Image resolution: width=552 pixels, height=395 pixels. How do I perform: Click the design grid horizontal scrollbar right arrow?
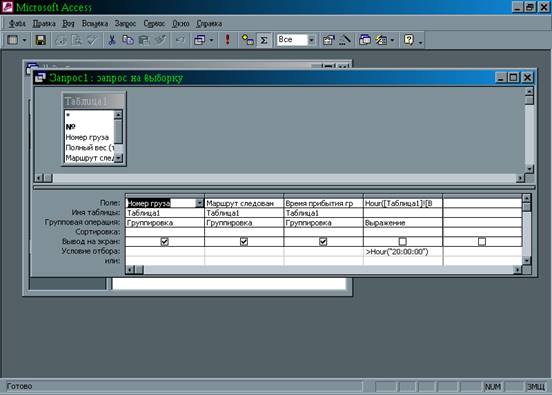[x=517, y=270]
